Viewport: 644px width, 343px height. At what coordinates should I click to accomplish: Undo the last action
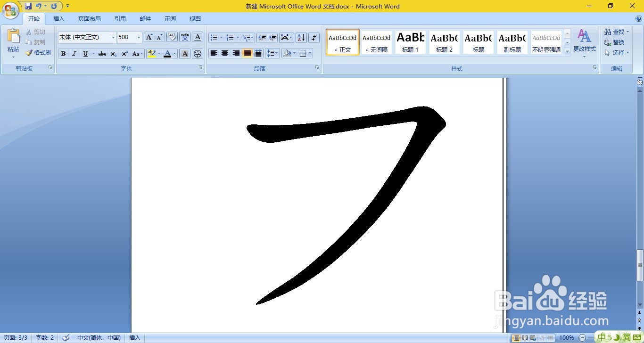pos(38,6)
